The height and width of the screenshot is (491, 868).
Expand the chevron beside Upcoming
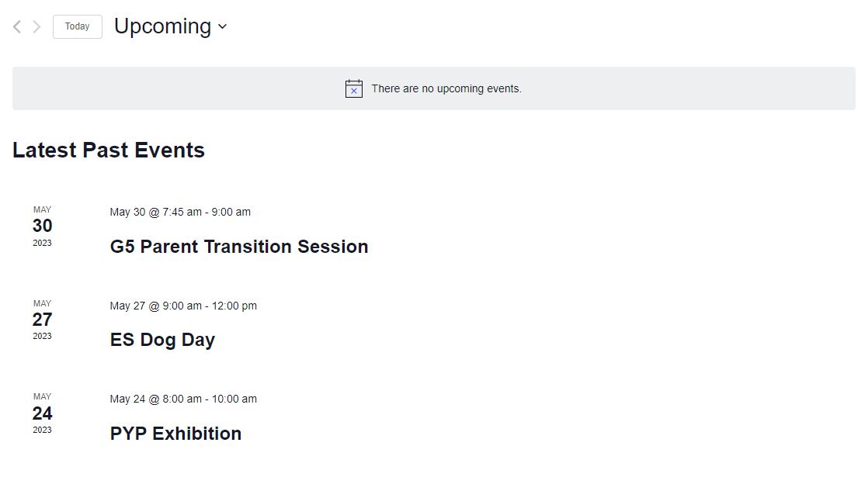click(x=222, y=26)
